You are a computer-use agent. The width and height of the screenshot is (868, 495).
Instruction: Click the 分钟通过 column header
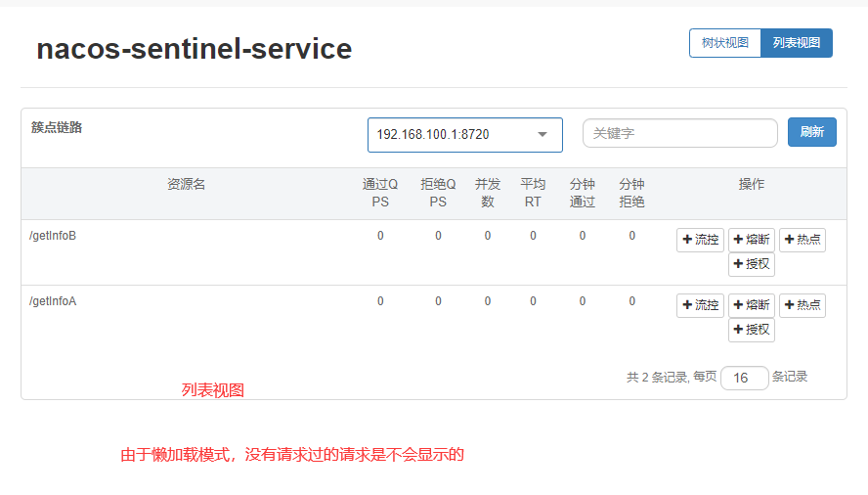pos(583,193)
